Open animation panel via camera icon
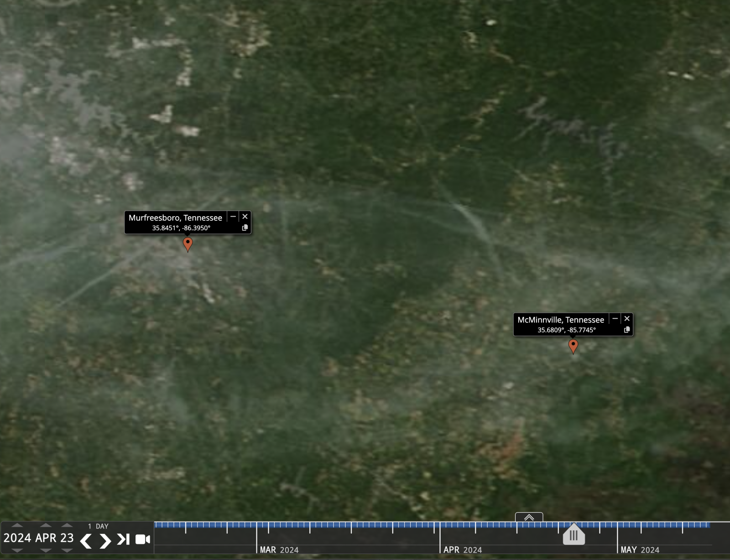730x560 pixels. [x=143, y=539]
